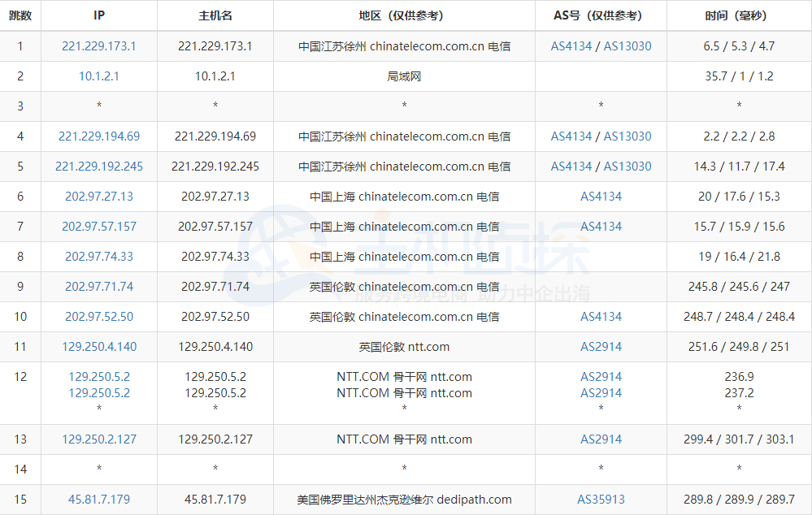Screen dimensions: 812x515
Task: Open IP link 202.97.74.33 in hop 8
Action: [98, 257]
